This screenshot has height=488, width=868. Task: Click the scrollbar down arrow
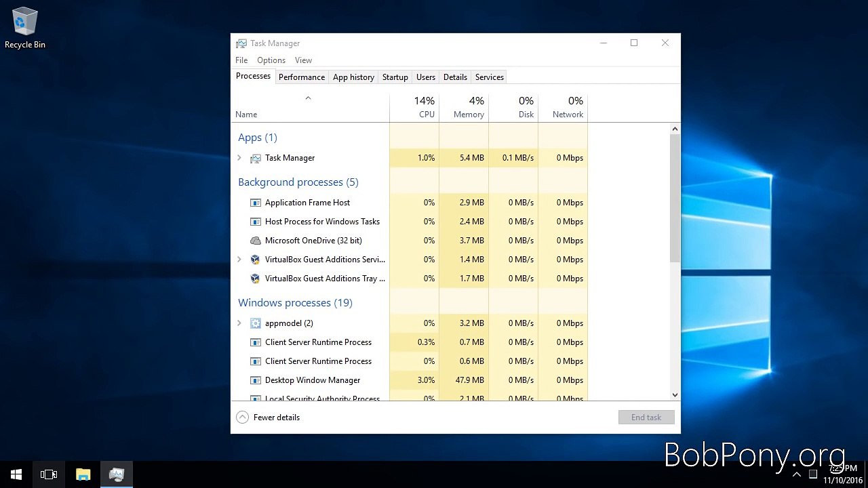click(675, 394)
